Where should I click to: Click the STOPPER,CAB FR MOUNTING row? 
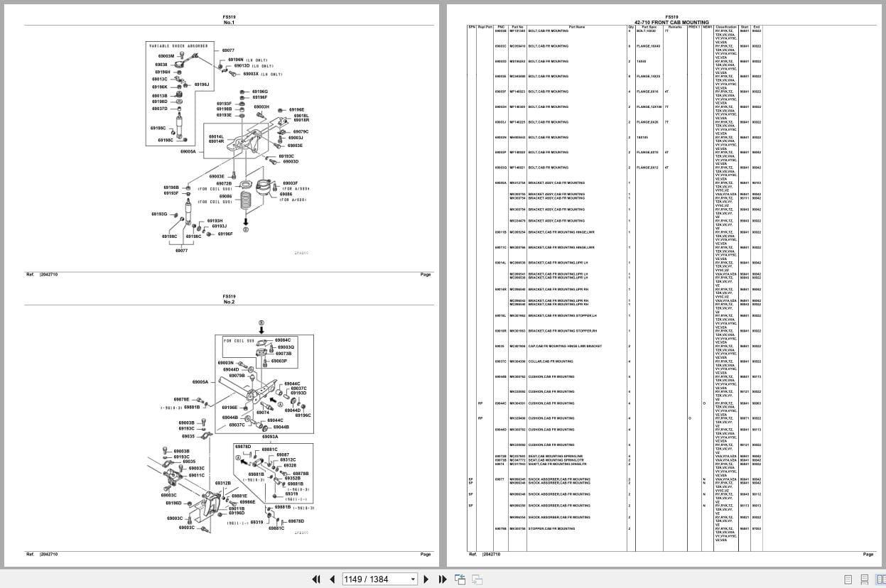615,528
